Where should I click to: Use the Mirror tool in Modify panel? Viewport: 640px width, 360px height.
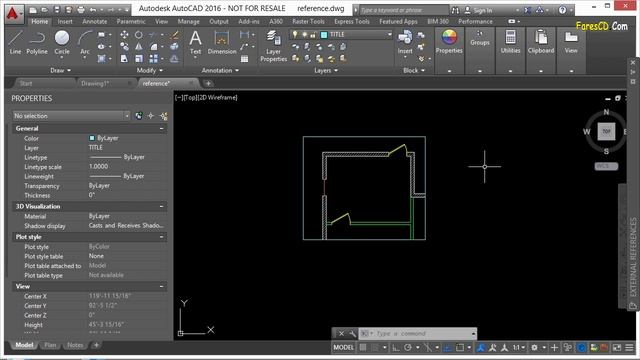pos(139,47)
